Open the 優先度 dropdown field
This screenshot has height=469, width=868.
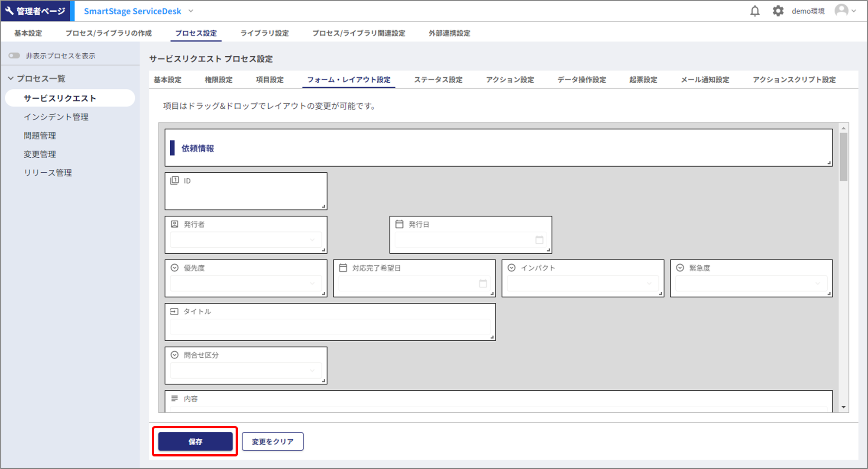click(x=246, y=284)
